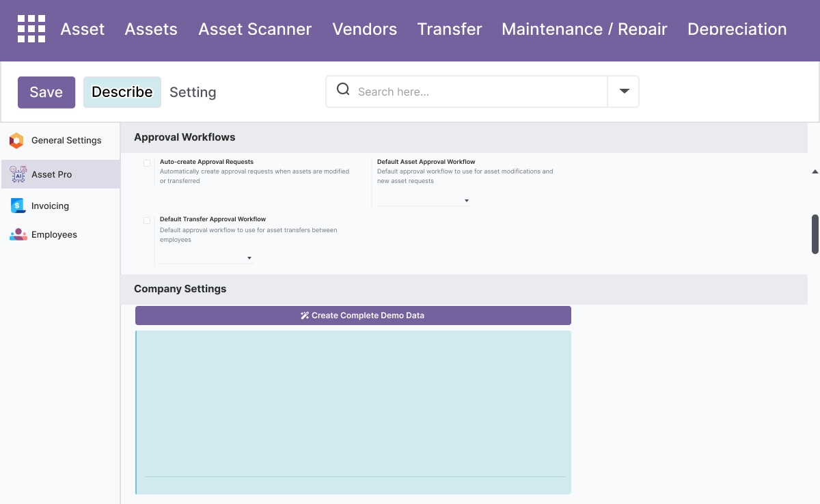Open the Vendors menu
The image size is (820, 504).
coord(365,29)
